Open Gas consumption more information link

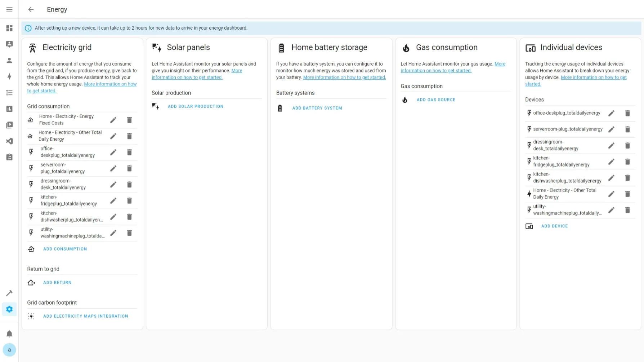436,71
